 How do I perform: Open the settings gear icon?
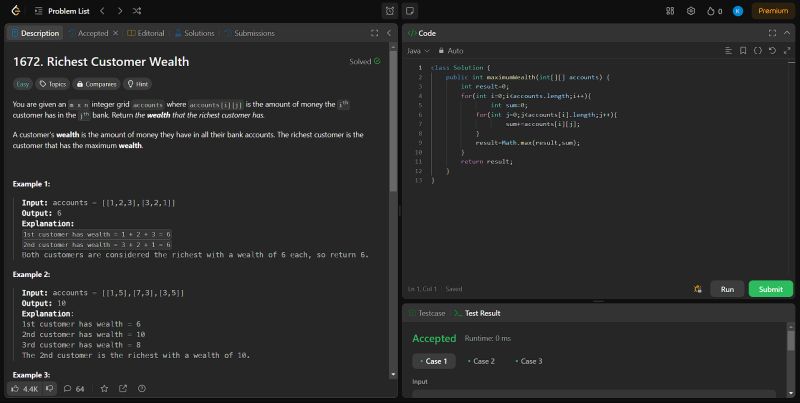point(690,11)
